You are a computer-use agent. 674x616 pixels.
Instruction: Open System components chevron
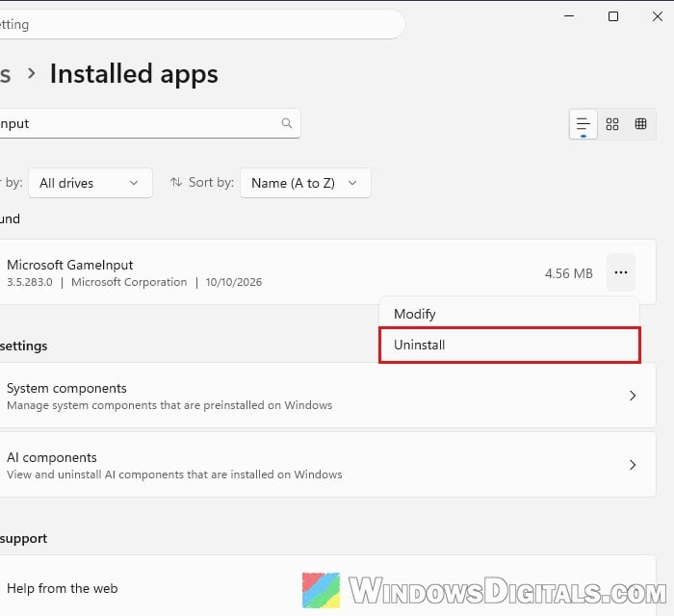point(633,396)
